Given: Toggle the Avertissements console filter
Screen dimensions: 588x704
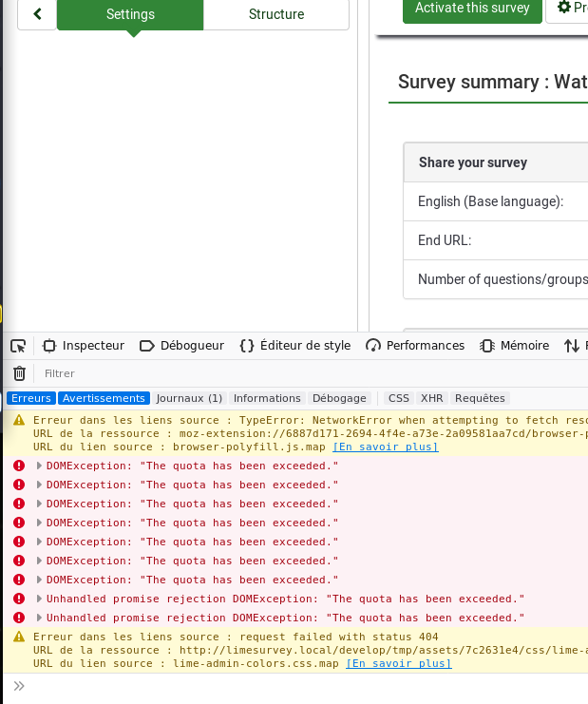Looking at the screenshot, I should [x=104, y=398].
